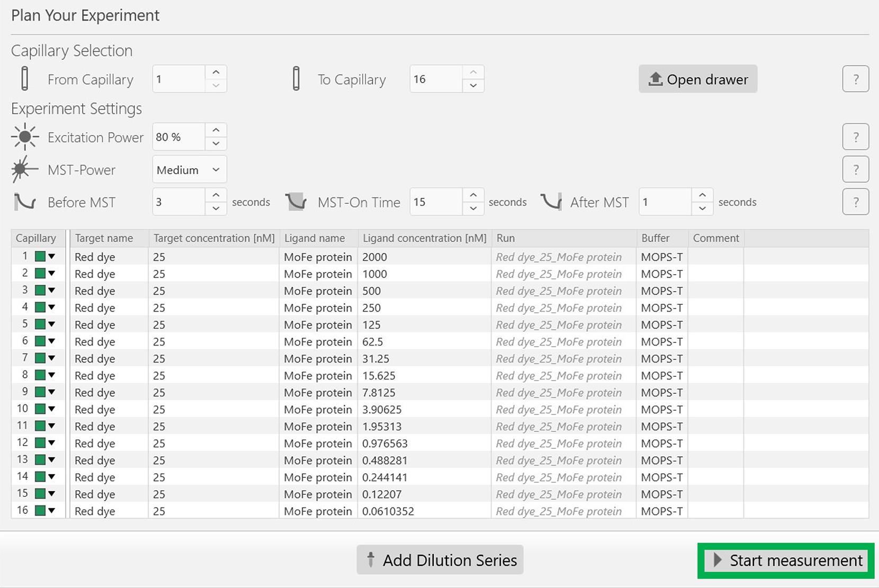Image resolution: width=879 pixels, height=588 pixels.
Task: Click the Excitation Power 80 % field
Action: pyautogui.click(x=179, y=137)
